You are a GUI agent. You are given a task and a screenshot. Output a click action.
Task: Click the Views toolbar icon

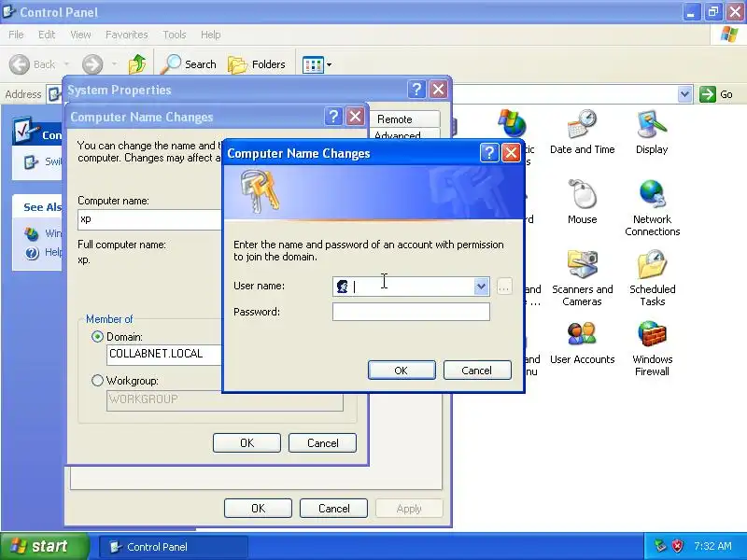pyautogui.click(x=313, y=64)
